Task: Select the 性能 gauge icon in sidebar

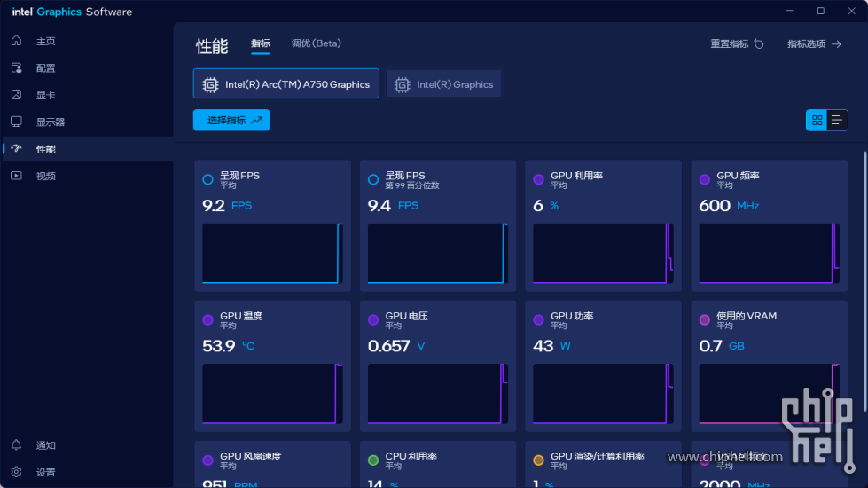Action: click(x=17, y=148)
